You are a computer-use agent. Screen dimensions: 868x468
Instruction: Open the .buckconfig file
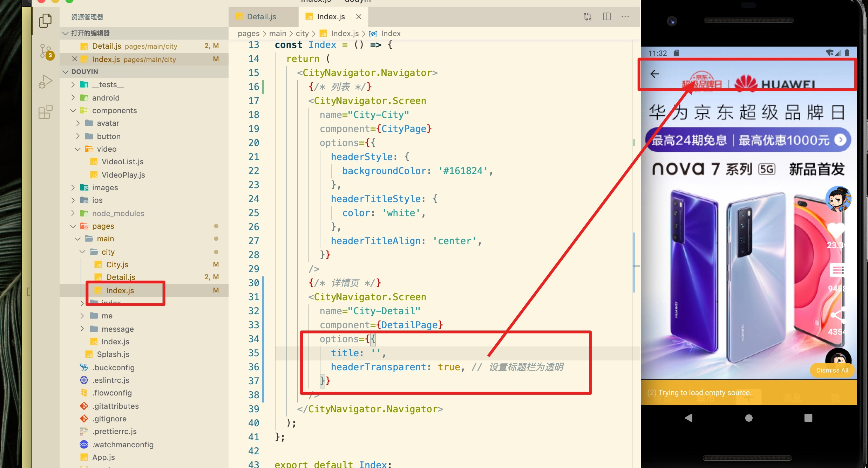tap(144, 367)
